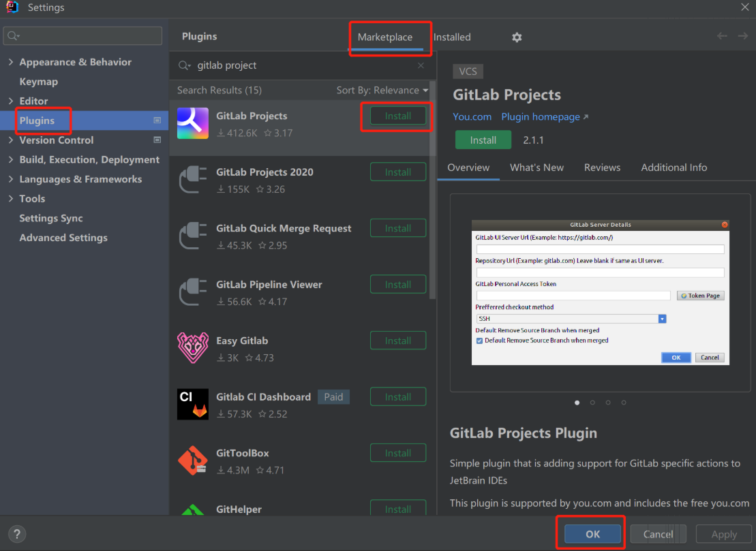
Task: Install GitLab Quick Merge Request plugin
Action: pos(397,228)
